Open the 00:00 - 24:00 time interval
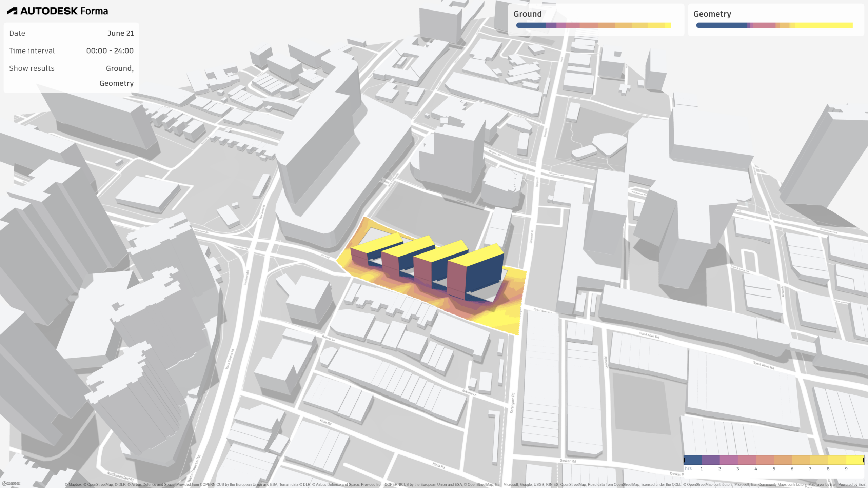Screen dimensions: 868x488 click(x=110, y=51)
